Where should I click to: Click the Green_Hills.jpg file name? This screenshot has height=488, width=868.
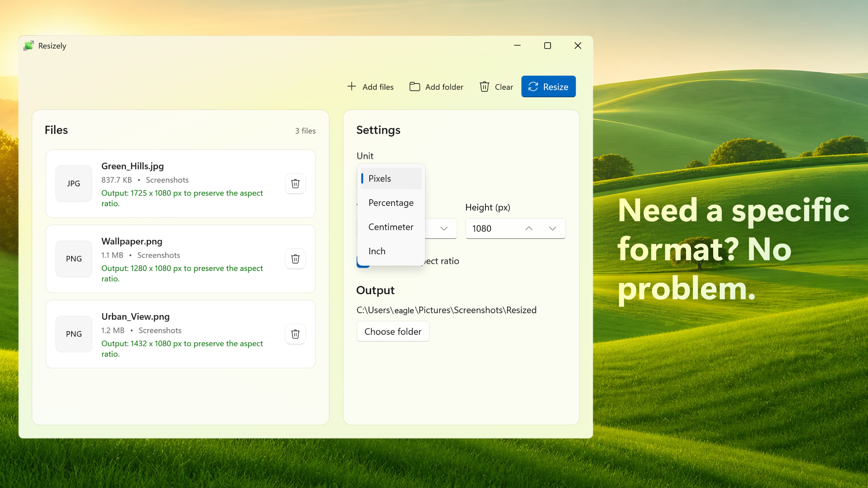click(132, 166)
